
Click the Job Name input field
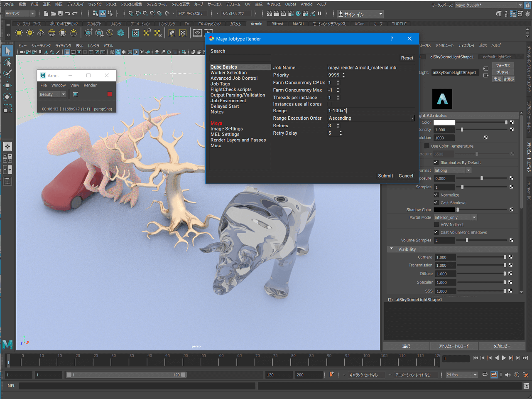[371, 68]
